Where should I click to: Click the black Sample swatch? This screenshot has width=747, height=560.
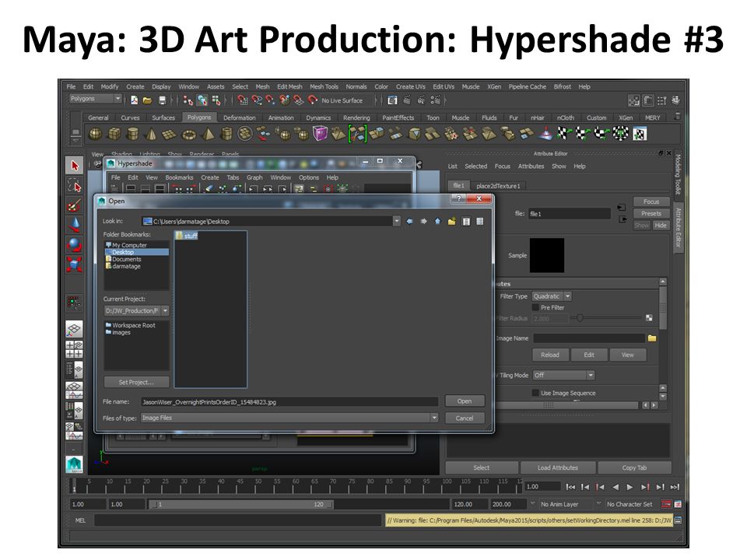point(547,255)
